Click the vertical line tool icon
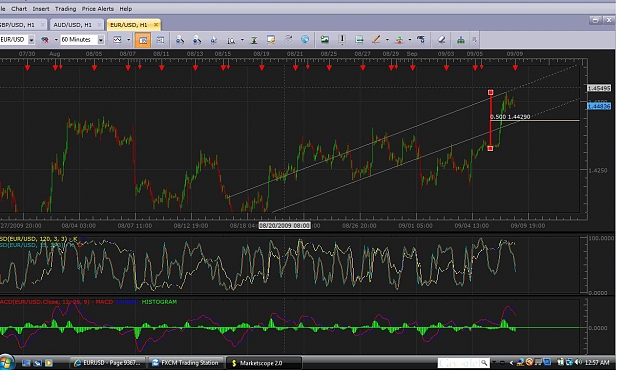Image resolution: width=625 pixels, height=375 pixels. (342, 39)
